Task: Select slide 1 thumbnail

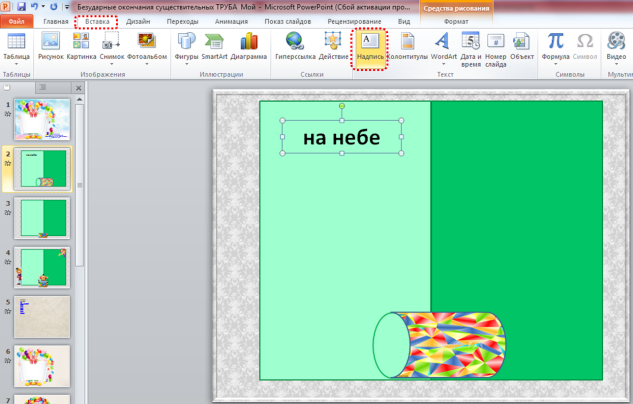Action: [42, 119]
